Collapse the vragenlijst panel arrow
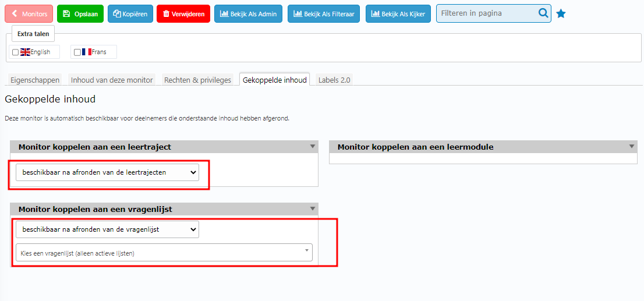644x301 pixels. click(312, 208)
